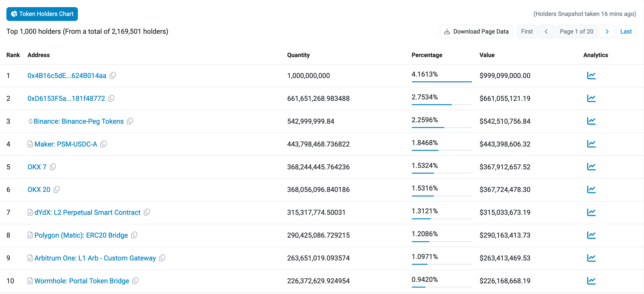Viewport: 644px width, 294px height.
Task: Open Wormhole: Portal Token Bridge
Action: 82,280
